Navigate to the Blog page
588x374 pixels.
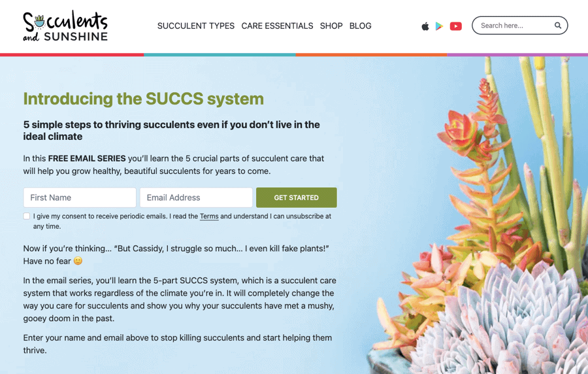(x=360, y=26)
